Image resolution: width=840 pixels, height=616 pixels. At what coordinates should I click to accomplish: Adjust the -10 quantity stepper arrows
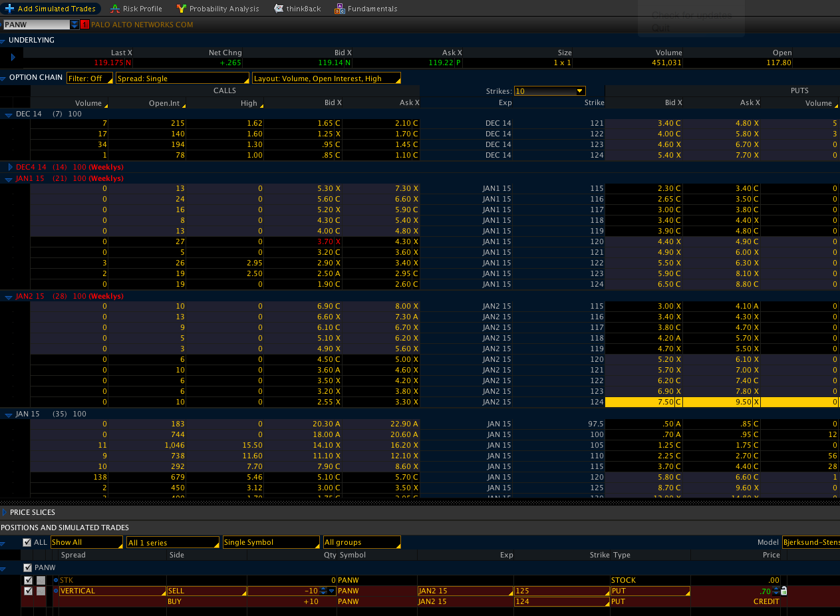tap(324, 591)
